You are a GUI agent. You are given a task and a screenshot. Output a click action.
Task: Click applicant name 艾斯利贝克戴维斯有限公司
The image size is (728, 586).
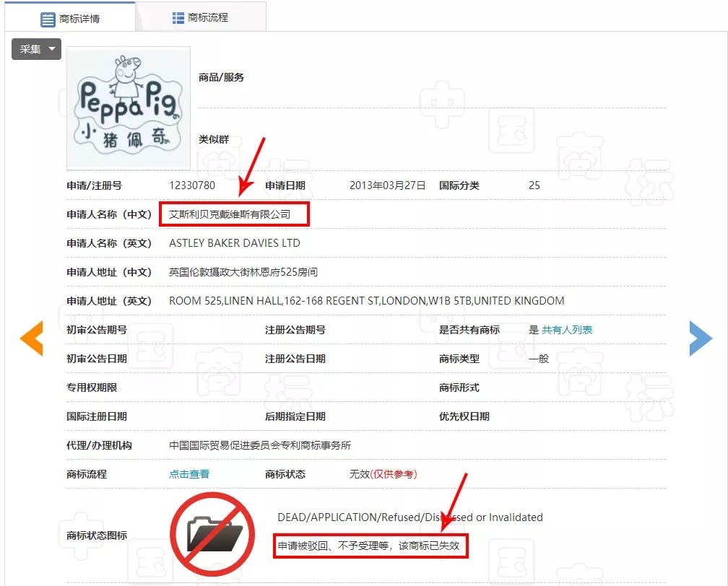pos(230,214)
